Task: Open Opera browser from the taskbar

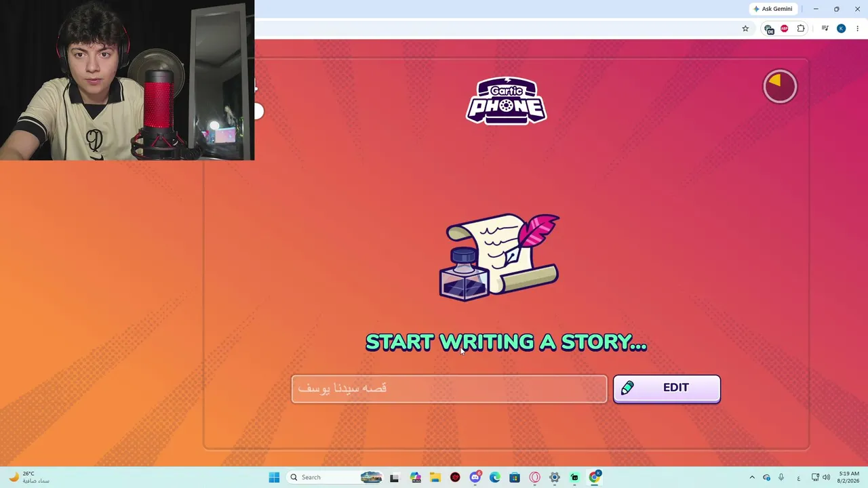Action: click(534, 477)
